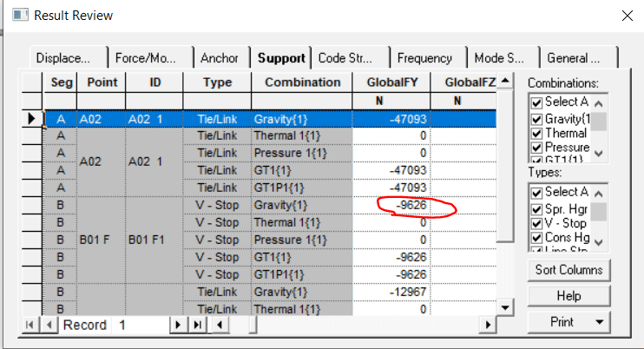Select the B01 F Gravity{1} -9626 cell
644x349 pixels.
coord(391,205)
